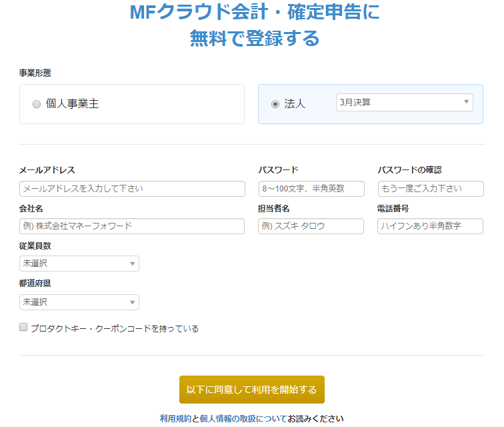Click 以下に同意して利用を開始する button
The image size is (504, 427).
pos(252,390)
